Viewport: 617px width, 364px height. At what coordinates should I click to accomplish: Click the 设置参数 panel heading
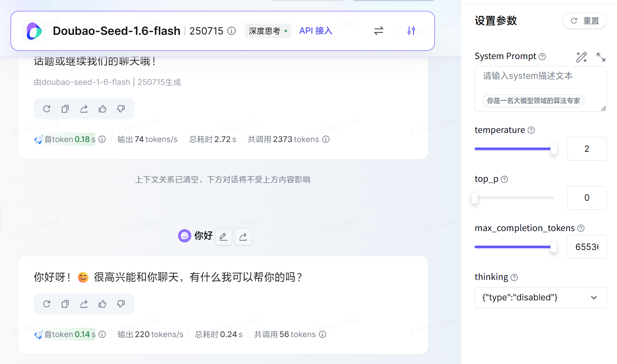pos(496,21)
